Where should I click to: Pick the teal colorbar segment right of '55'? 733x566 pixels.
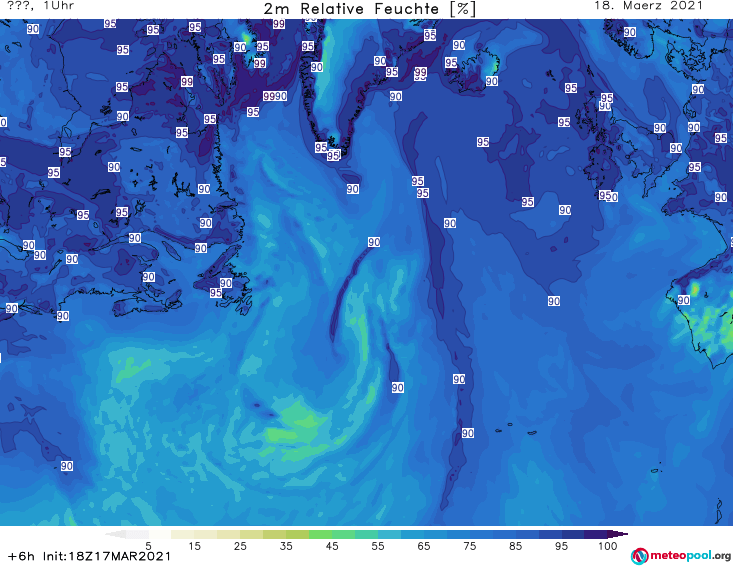[389, 534]
